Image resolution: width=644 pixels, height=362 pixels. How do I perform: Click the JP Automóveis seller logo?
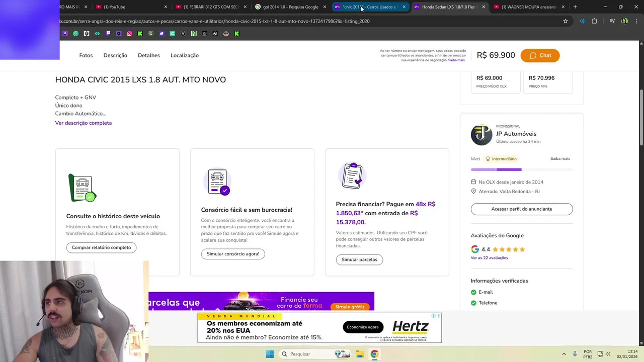[481, 134]
